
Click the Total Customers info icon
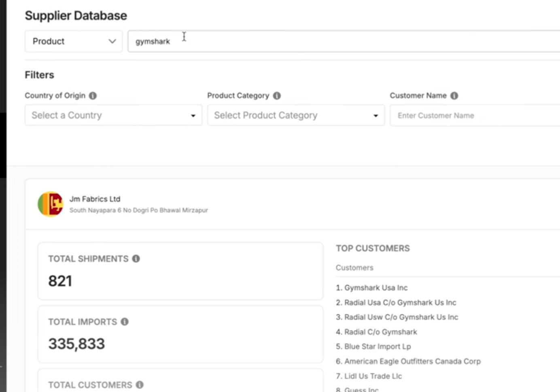[139, 385]
